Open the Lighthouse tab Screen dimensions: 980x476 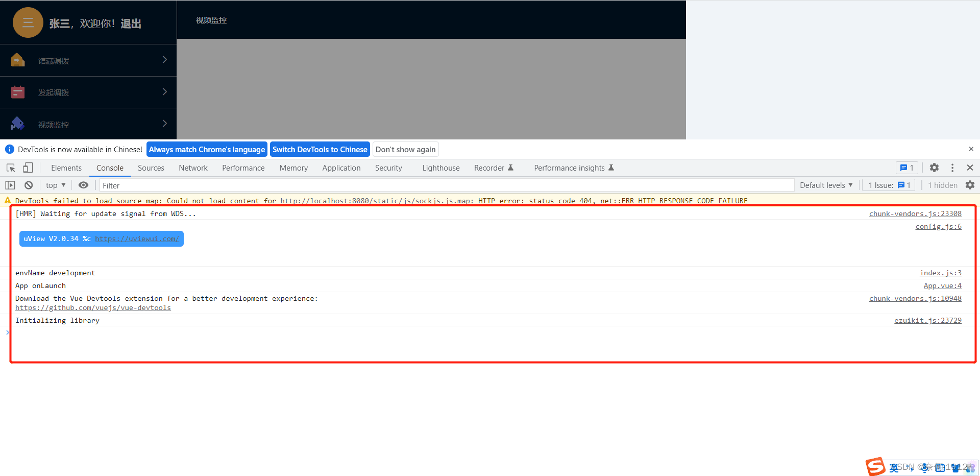point(441,168)
